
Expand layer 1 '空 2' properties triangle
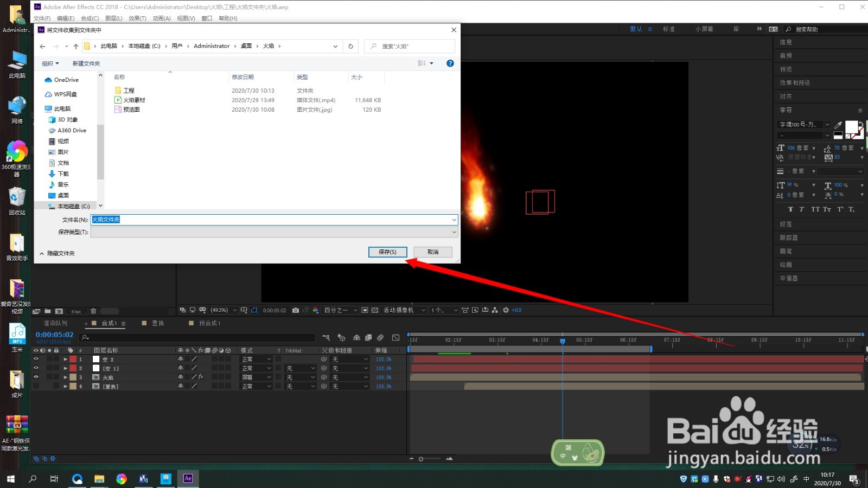click(66, 359)
